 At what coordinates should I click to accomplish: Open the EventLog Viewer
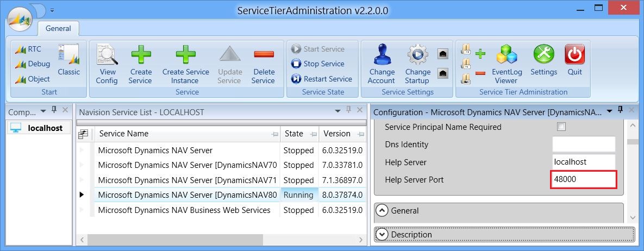(x=507, y=64)
